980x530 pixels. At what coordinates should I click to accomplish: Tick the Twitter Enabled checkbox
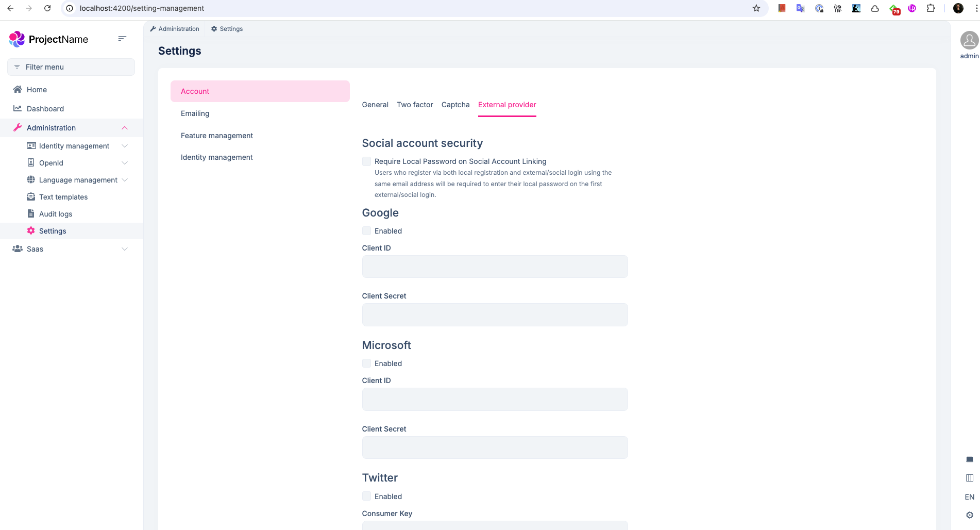pos(366,496)
